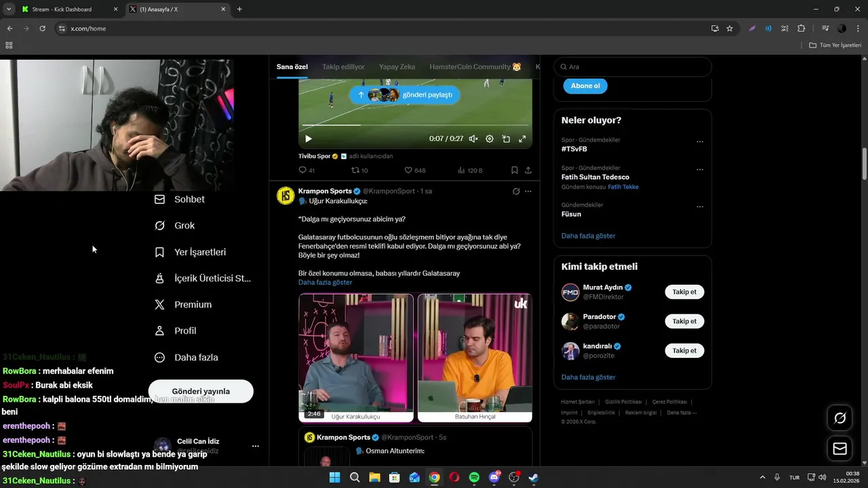Follow Paradotor with Takip et

[x=684, y=321]
